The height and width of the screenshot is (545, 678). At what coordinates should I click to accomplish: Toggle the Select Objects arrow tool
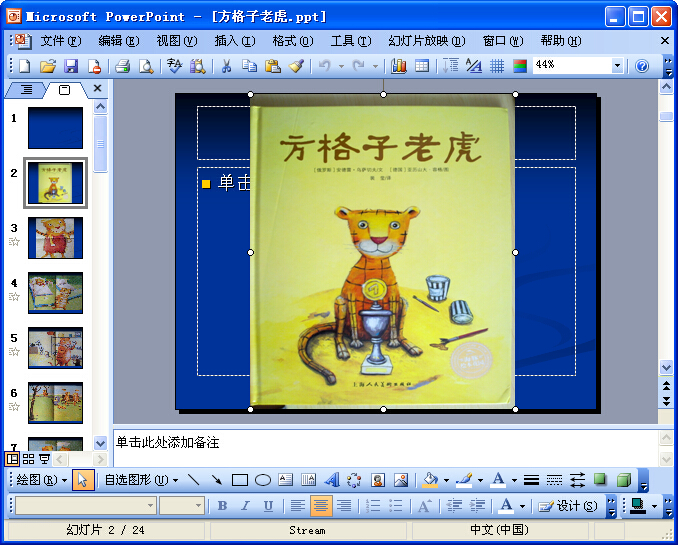pyautogui.click(x=83, y=480)
